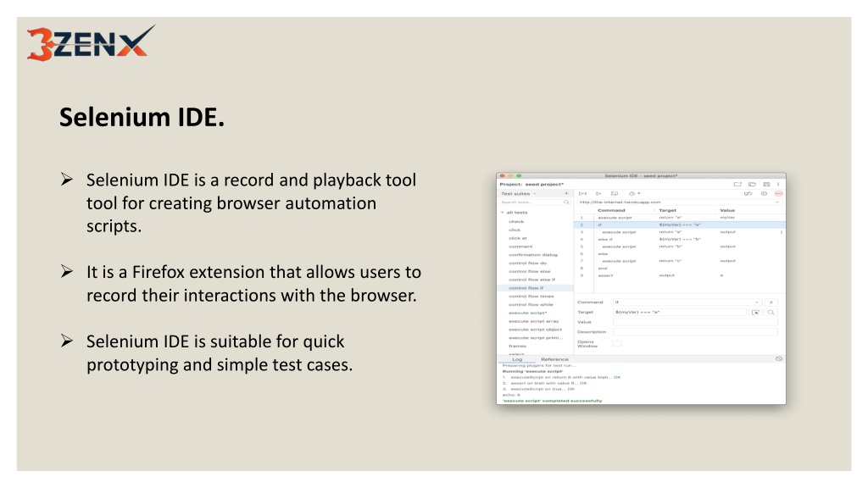Select the execute script* test

527,313
